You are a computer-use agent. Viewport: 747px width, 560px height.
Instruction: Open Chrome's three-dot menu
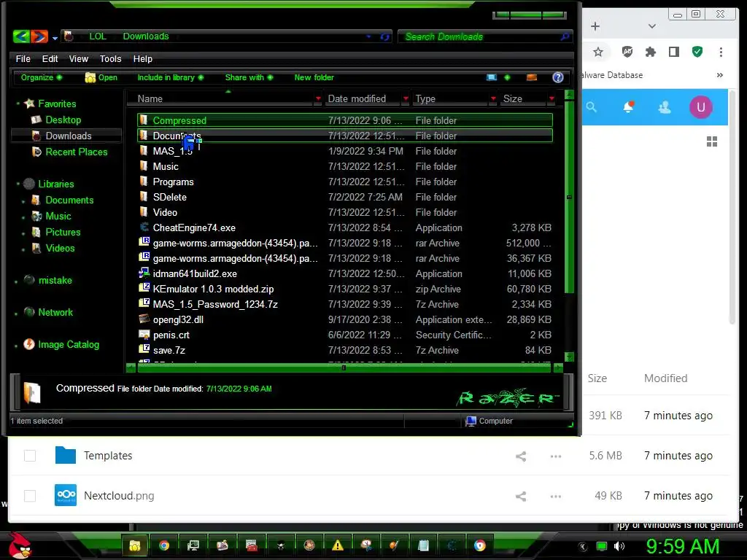721,52
